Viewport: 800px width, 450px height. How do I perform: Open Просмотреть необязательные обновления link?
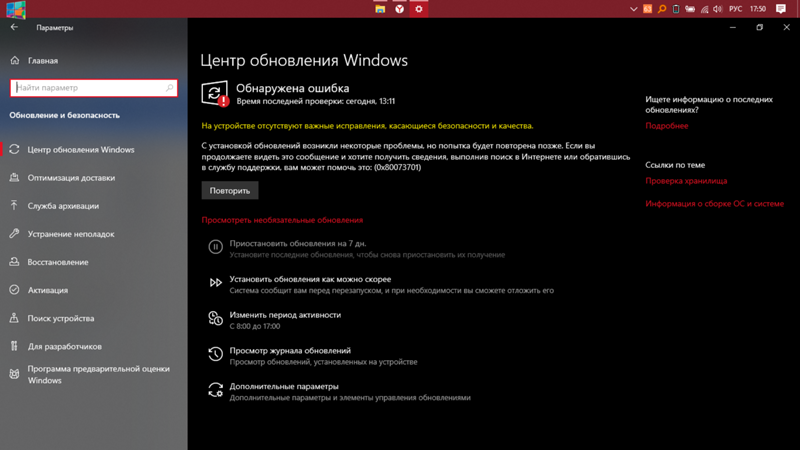[x=282, y=220]
